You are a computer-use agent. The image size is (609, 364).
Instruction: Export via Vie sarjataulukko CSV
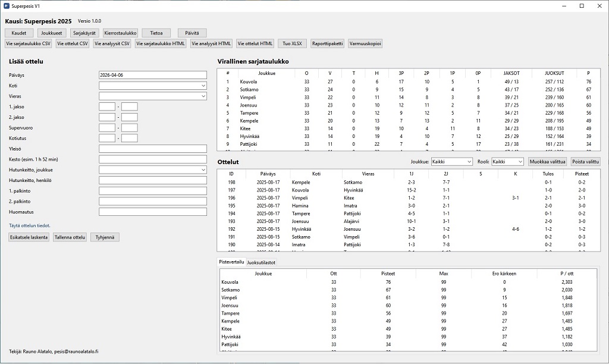(x=29, y=43)
